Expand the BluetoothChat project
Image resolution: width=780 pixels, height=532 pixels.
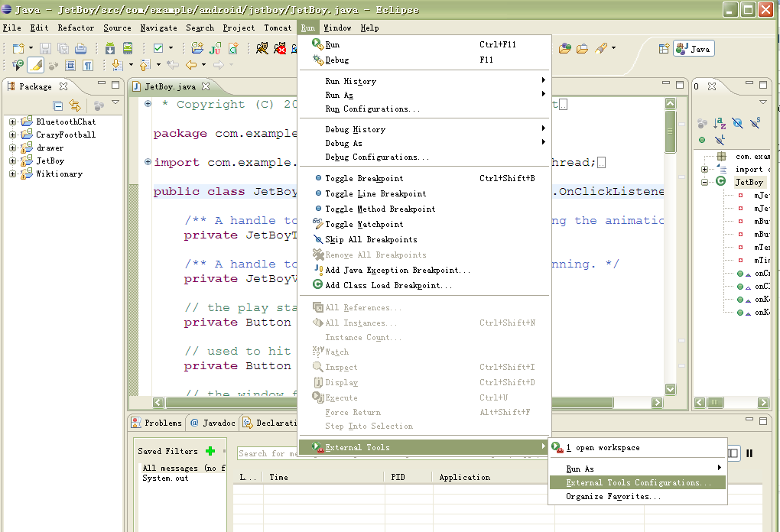click(12, 122)
